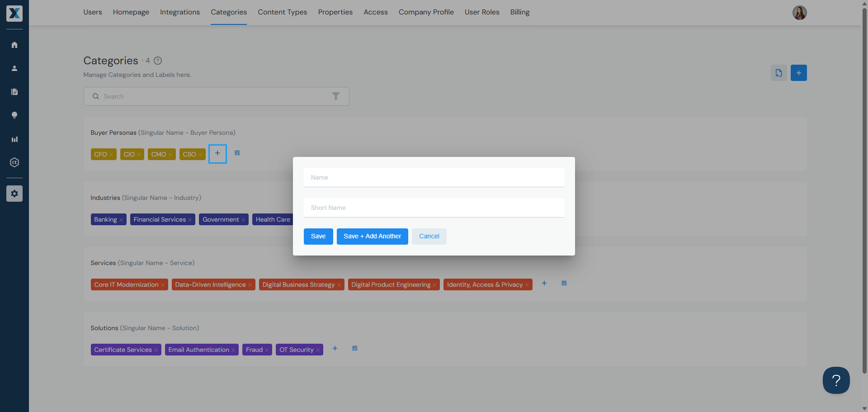Remove the Email Authentication label
Viewport: 868px width, 412px height.
click(x=233, y=350)
